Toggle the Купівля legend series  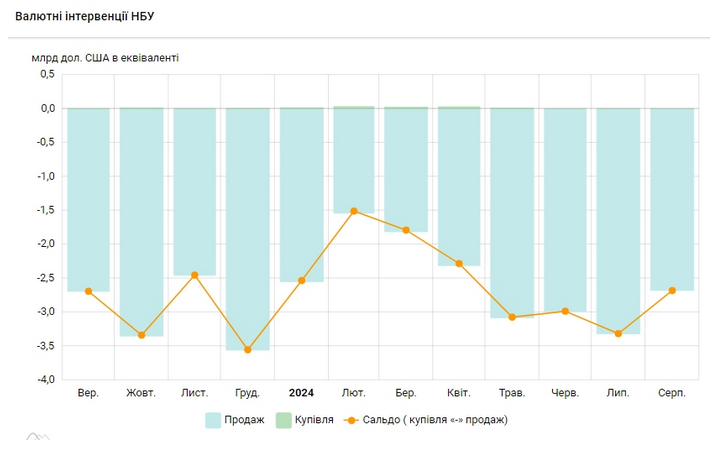[x=315, y=420]
